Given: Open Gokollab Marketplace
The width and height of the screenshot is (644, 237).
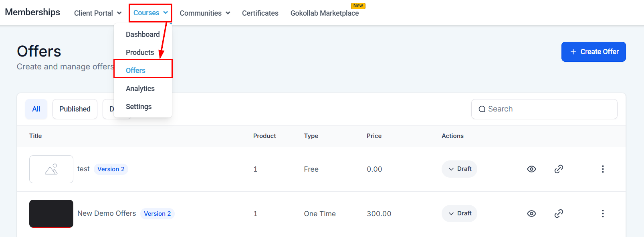Looking at the screenshot, I should coord(325,13).
